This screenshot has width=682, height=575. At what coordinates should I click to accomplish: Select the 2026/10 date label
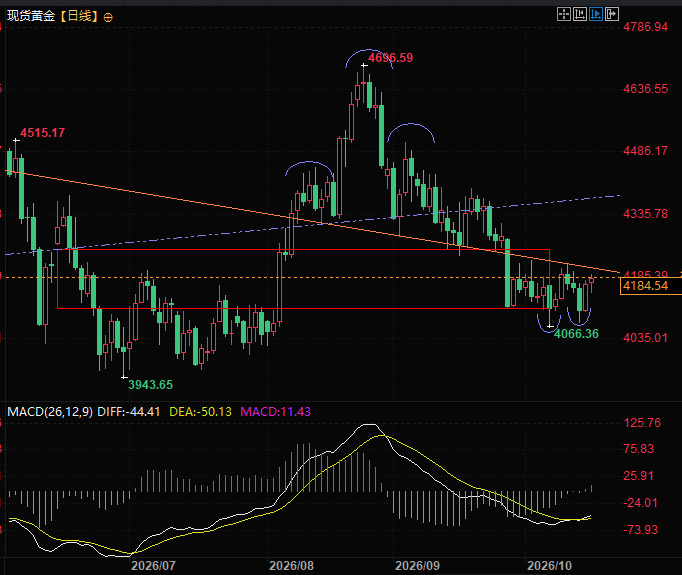point(549,565)
